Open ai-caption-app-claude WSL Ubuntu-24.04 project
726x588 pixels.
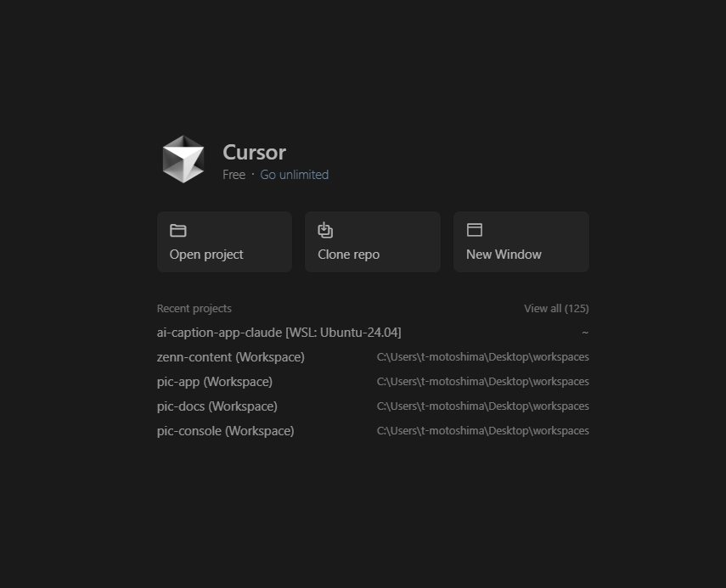pyautogui.click(x=279, y=333)
